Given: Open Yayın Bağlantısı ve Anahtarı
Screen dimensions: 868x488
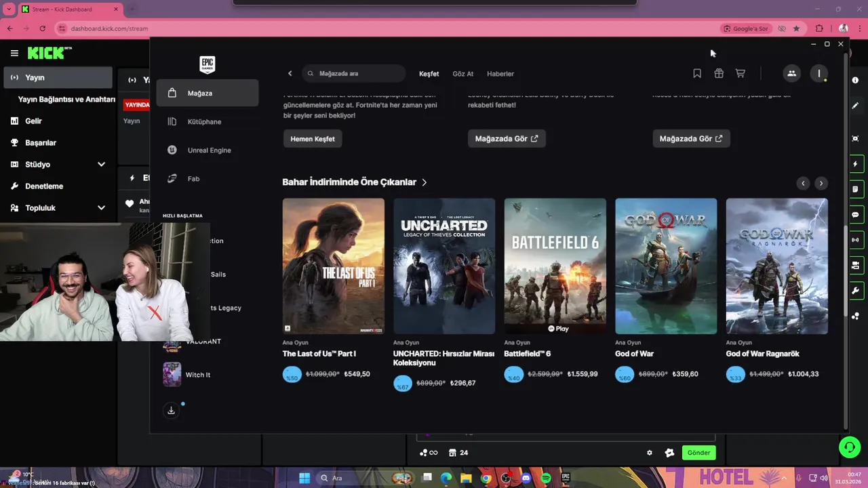Looking at the screenshot, I should [66, 99].
